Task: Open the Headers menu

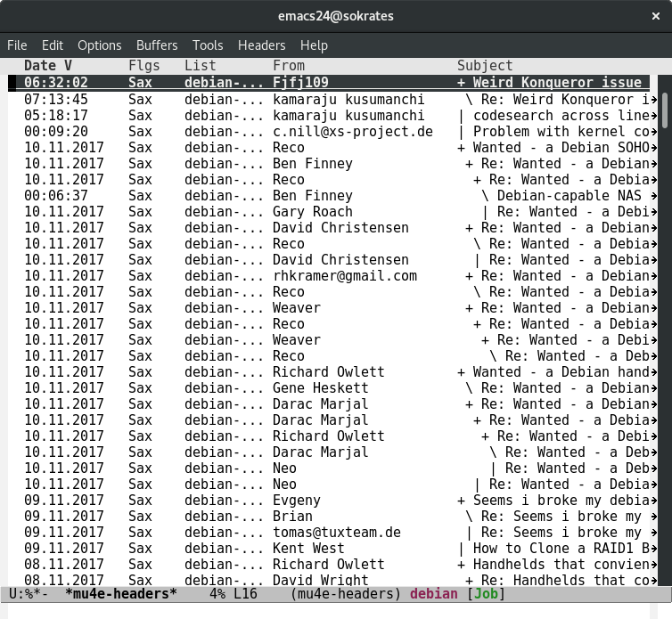Action: [261, 45]
